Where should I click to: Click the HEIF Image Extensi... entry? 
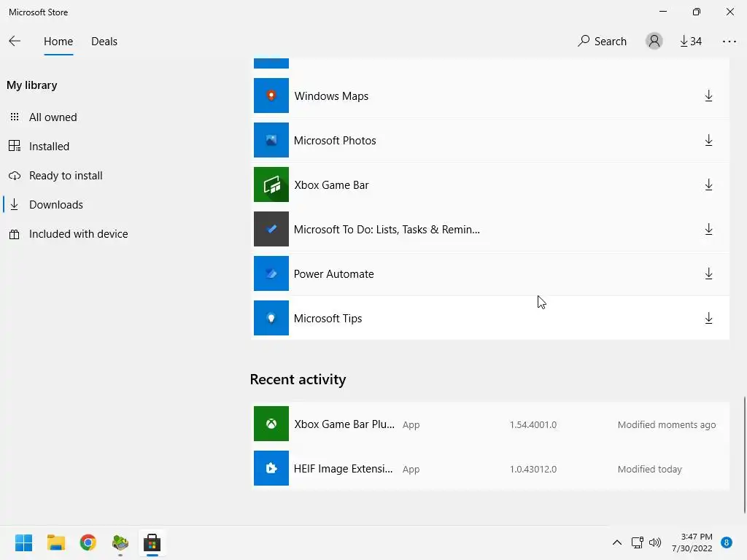[344, 469]
